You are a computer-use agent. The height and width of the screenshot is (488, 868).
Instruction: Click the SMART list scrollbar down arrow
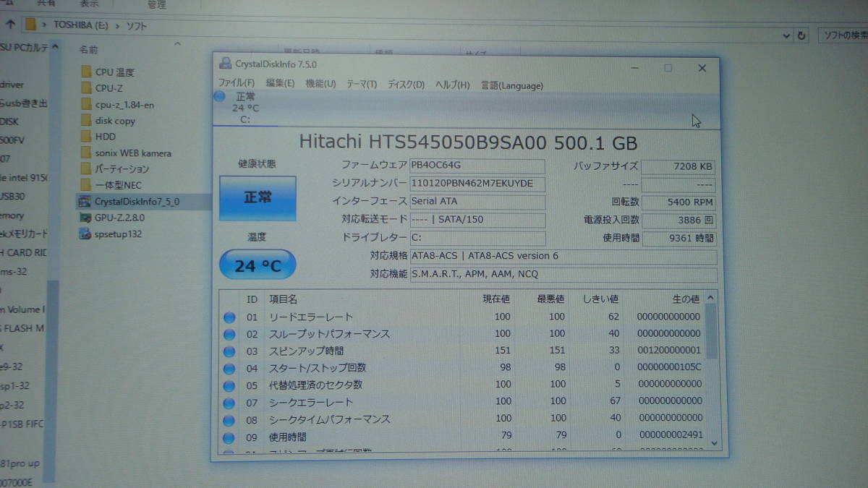coord(714,443)
